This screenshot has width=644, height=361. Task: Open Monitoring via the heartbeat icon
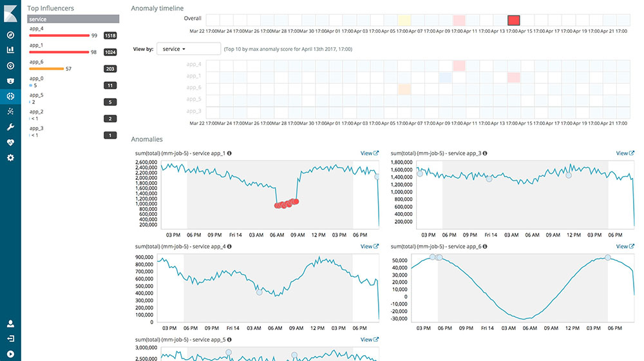click(10, 142)
